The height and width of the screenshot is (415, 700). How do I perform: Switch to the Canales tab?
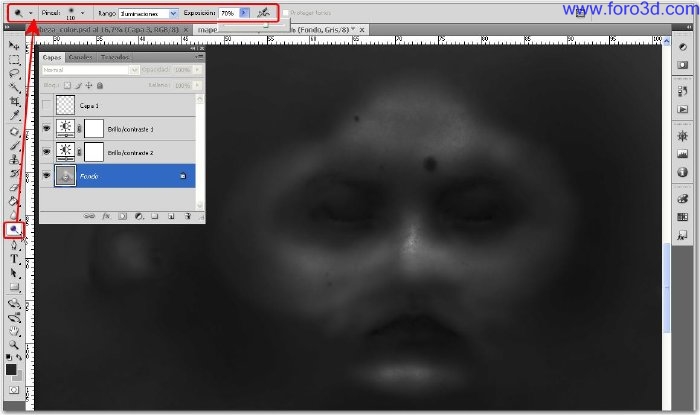coord(80,57)
